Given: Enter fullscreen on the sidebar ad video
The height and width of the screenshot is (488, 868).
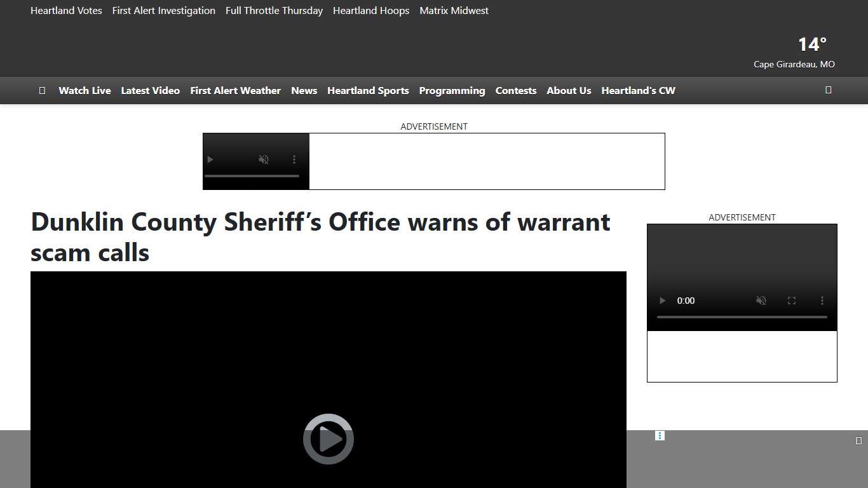Looking at the screenshot, I should 792,301.
